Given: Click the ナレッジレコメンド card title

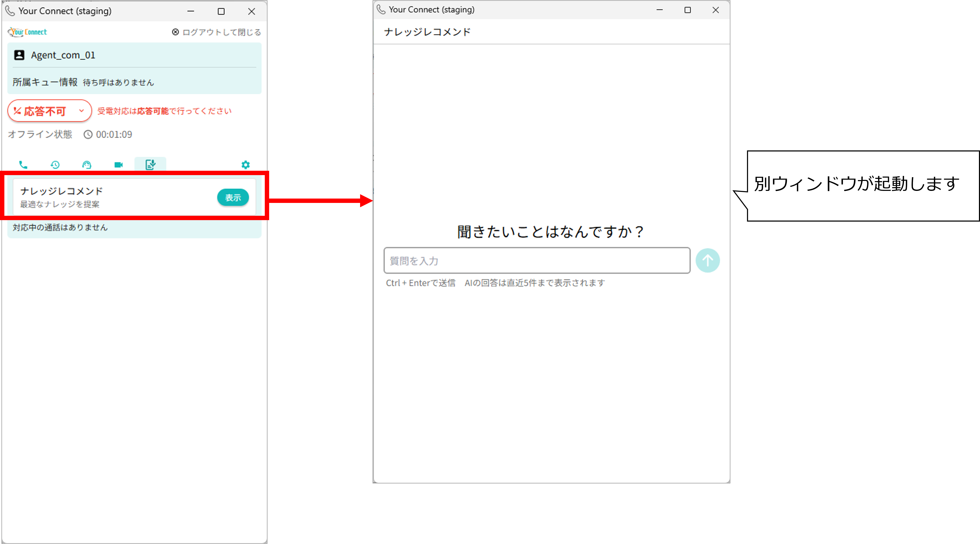Looking at the screenshot, I should (62, 191).
